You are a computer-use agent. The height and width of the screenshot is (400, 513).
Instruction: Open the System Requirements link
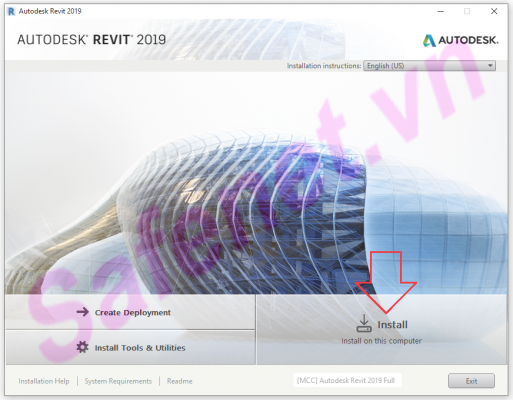click(x=118, y=381)
